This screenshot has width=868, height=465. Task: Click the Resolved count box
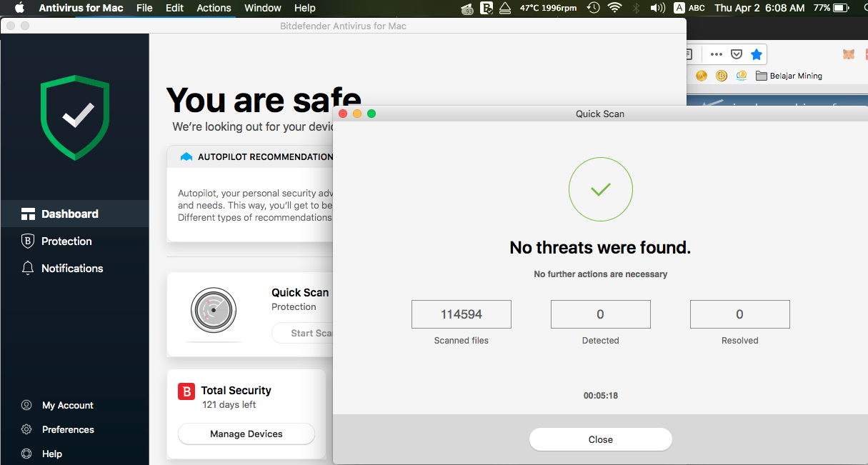[x=739, y=314]
